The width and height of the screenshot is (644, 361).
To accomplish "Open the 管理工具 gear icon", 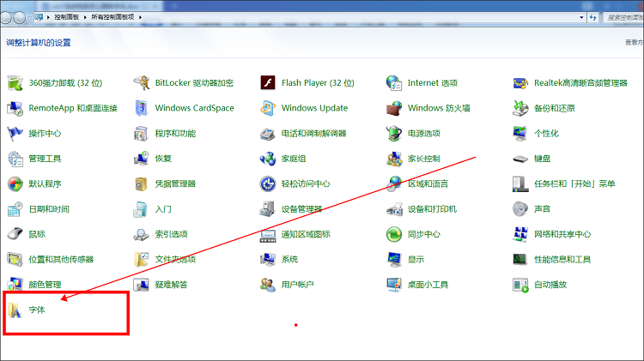I will click(x=15, y=159).
